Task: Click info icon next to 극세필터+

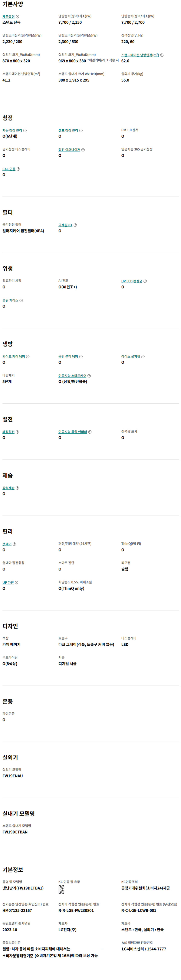Action: click(75, 225)
